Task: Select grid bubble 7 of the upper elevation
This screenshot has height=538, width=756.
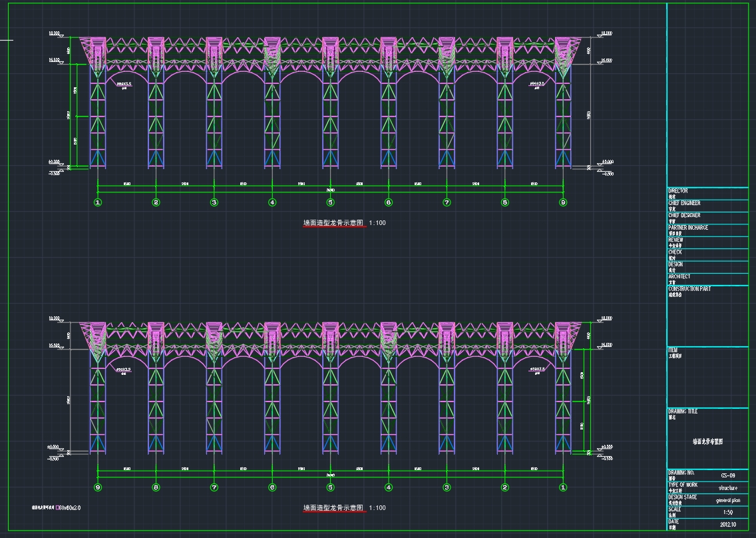Action: click(447, 202)
